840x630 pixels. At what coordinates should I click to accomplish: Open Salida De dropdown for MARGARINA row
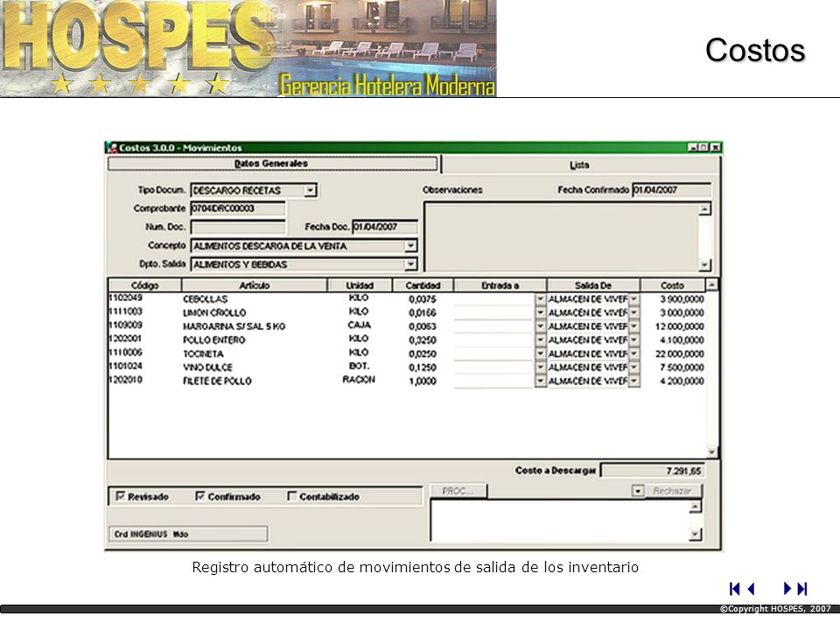pos(633,326)
